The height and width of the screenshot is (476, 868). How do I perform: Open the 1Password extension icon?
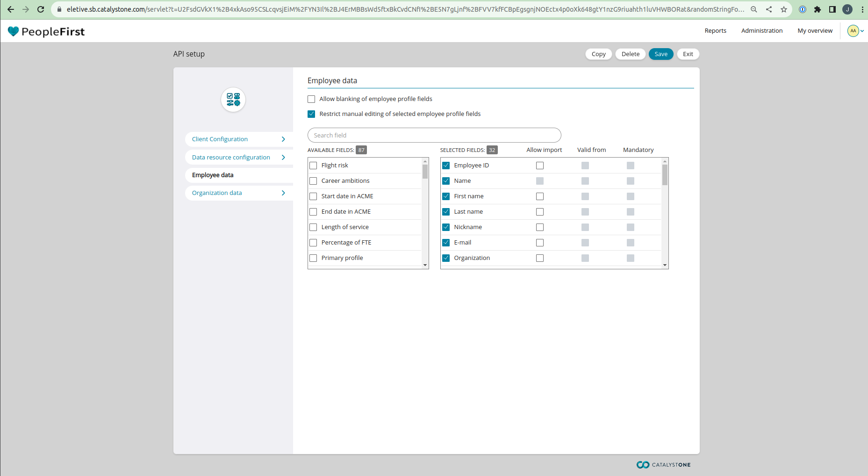(x=803, y=9)
